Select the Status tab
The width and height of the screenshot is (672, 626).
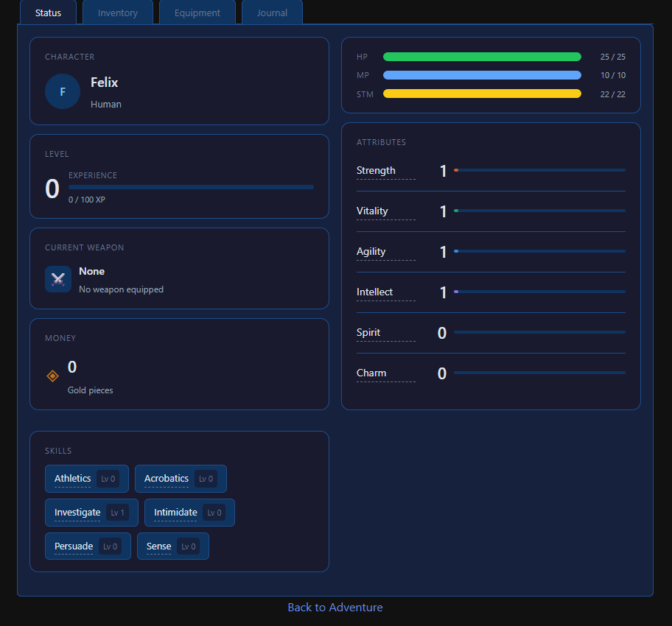pos(48,13)
